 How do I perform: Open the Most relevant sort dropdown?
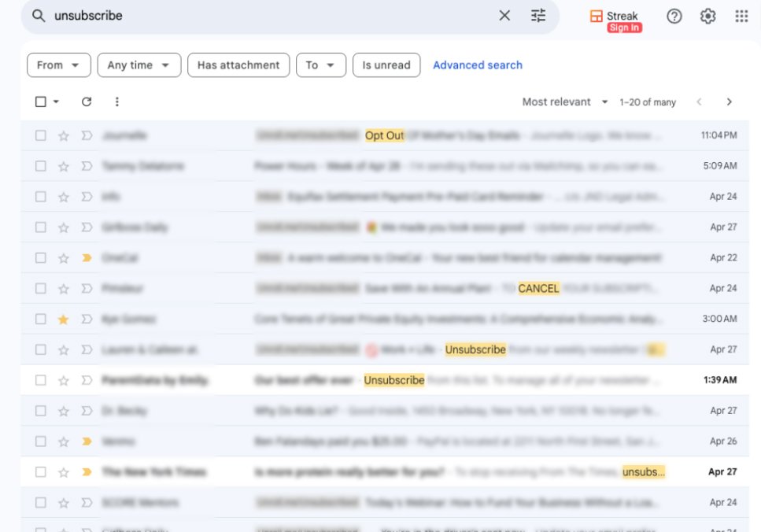[563, 102]
